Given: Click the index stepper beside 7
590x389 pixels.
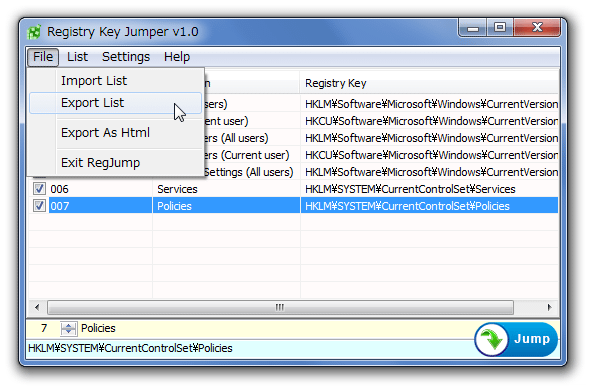Looking at the screenshot, I should [x=68, y=328].
